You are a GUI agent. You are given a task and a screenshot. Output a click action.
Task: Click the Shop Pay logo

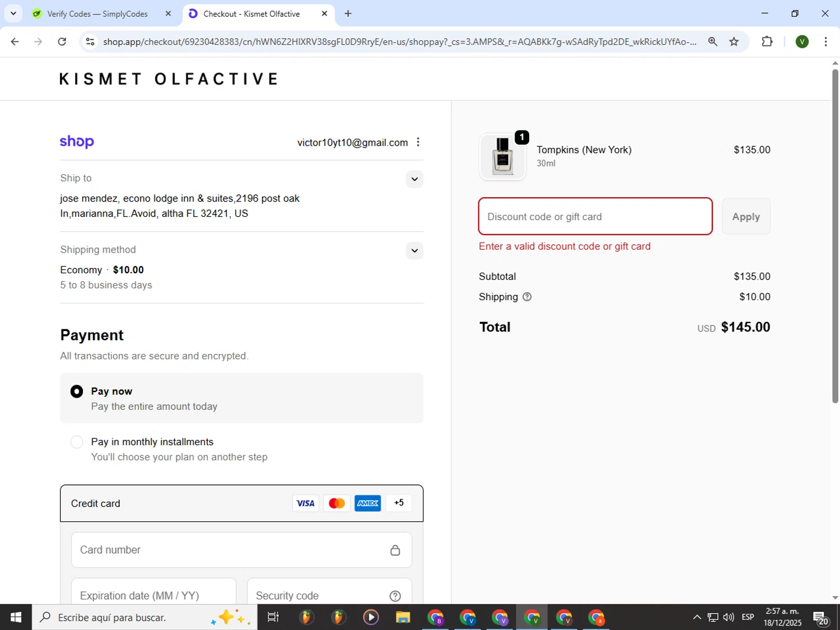(77, 142)
